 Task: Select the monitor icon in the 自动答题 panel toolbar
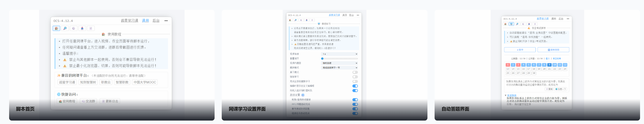coord(512,24)
